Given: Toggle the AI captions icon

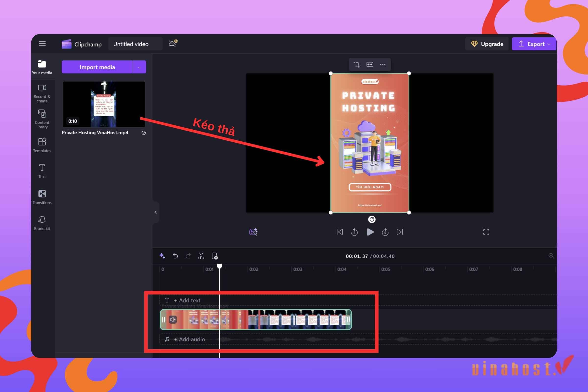Looking at the screenshot, I should coord(253,232).
